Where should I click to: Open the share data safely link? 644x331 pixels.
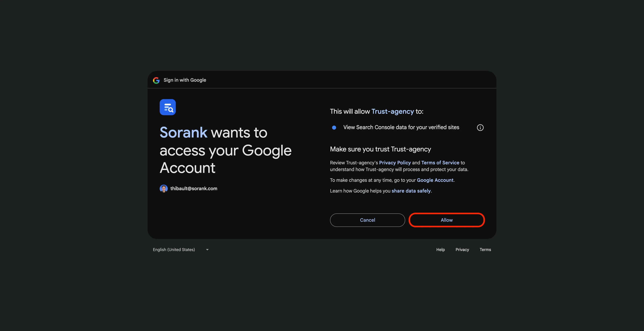click(411, 191)
